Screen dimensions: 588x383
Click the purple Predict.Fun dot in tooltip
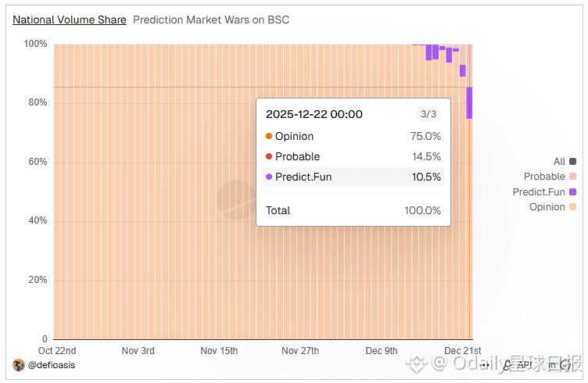click(x=269, y=177)
